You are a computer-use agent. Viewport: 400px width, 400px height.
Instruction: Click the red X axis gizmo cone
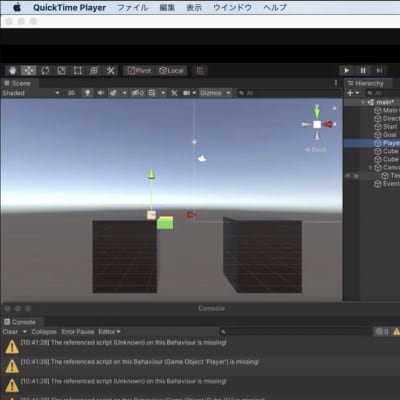pyautogui.click(x=328, y=124)
